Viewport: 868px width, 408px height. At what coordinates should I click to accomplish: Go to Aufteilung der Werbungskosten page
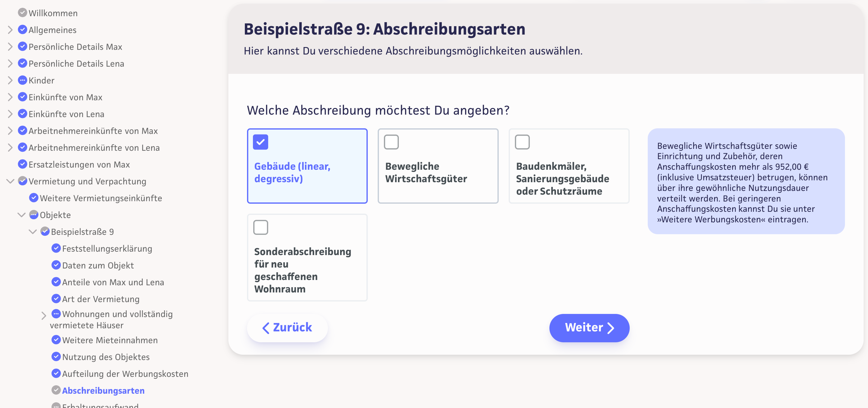(125, 374)
